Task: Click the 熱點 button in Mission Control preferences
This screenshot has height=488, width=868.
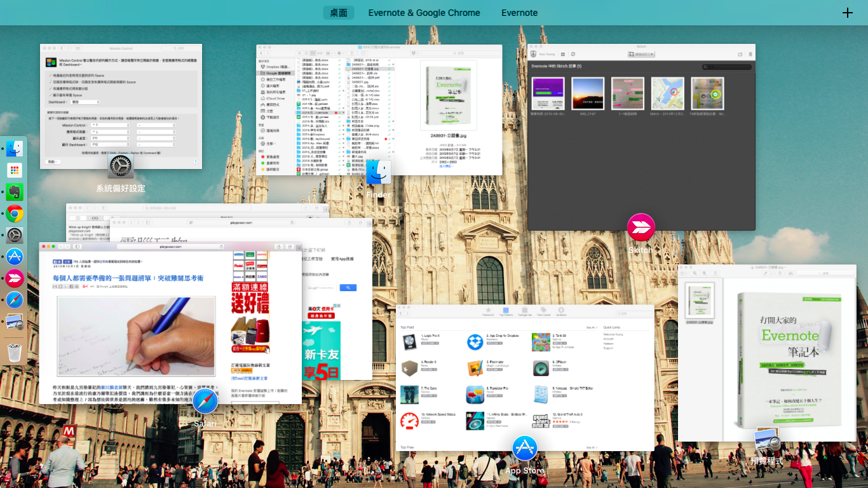Action: [x=55, y=163]
